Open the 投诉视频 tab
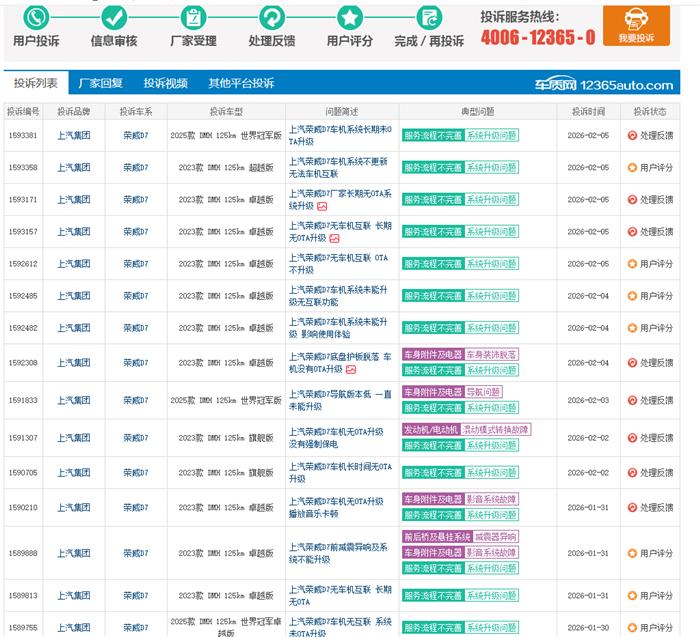 (x=165, y=83)
